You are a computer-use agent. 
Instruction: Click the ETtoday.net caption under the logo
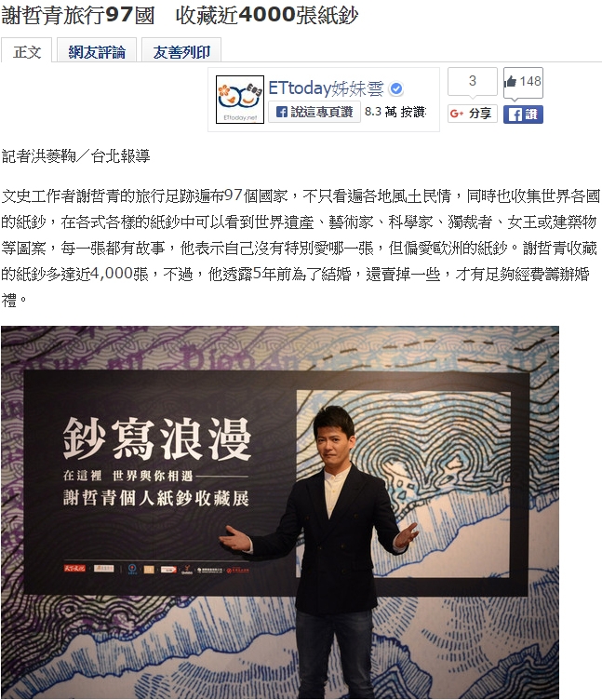240,118
